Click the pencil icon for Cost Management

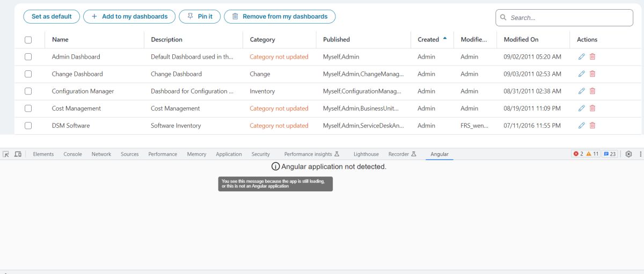pyautogui.click(x=582, y=108)
